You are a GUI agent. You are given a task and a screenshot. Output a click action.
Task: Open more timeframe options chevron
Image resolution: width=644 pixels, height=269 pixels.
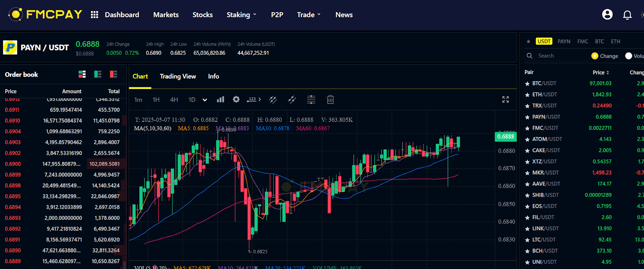(205, 100)
